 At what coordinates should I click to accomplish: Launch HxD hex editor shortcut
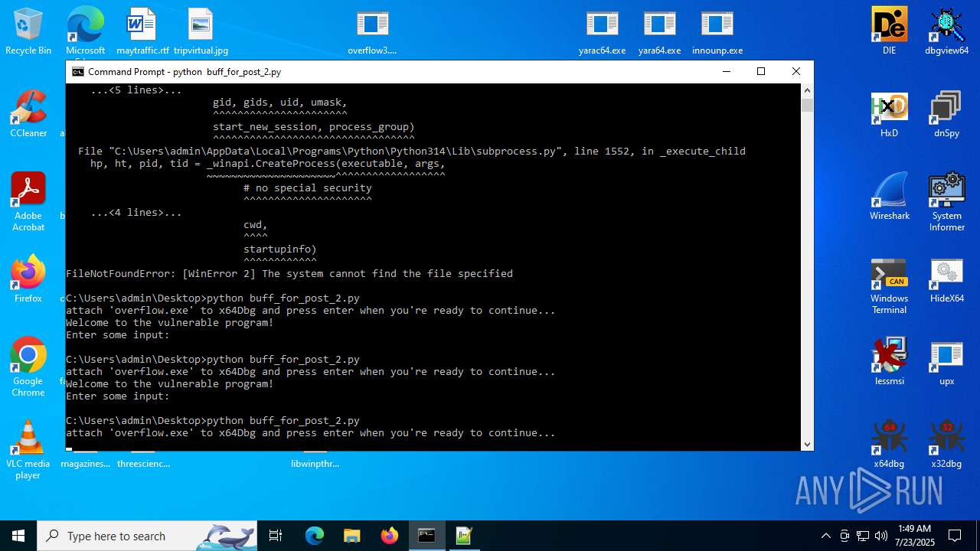pyautogui.click(x=889, y=115)
